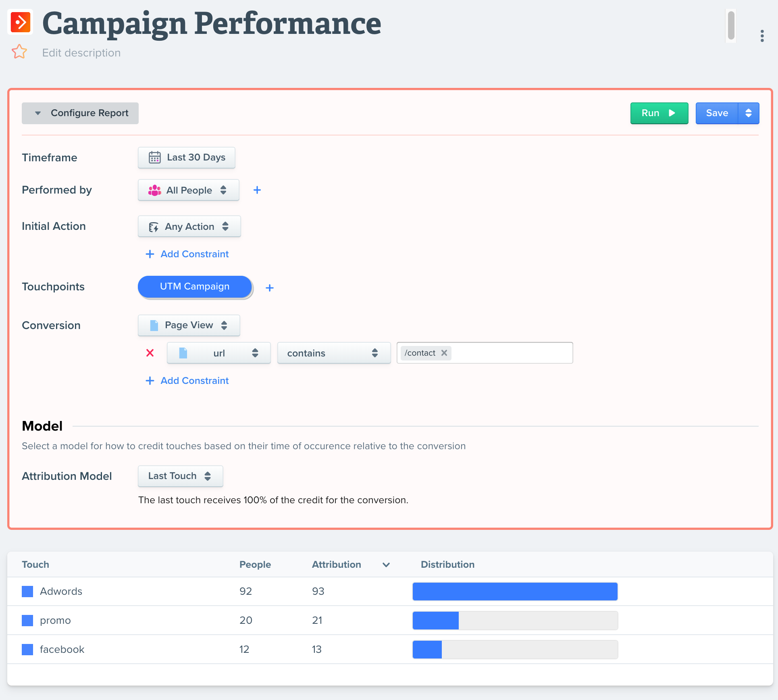
Task: Click the Distribution column header
Action: [x=447, y=565]
